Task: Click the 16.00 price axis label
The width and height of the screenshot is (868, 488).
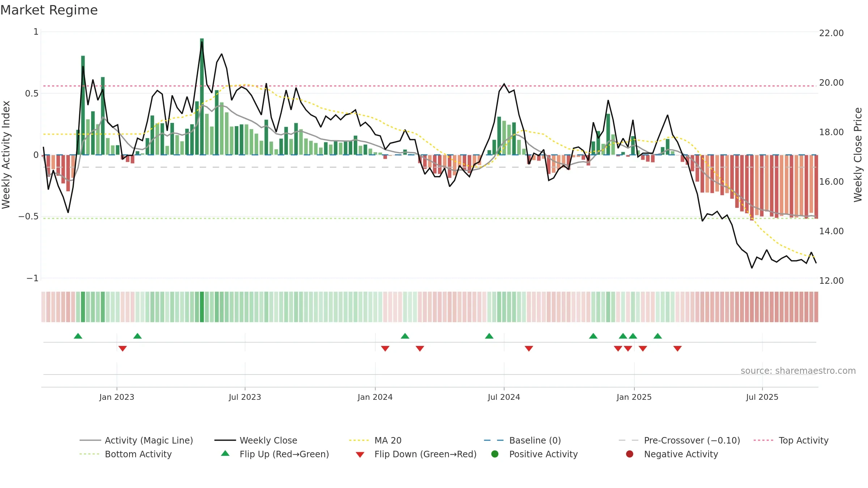Action: [831, 181]
